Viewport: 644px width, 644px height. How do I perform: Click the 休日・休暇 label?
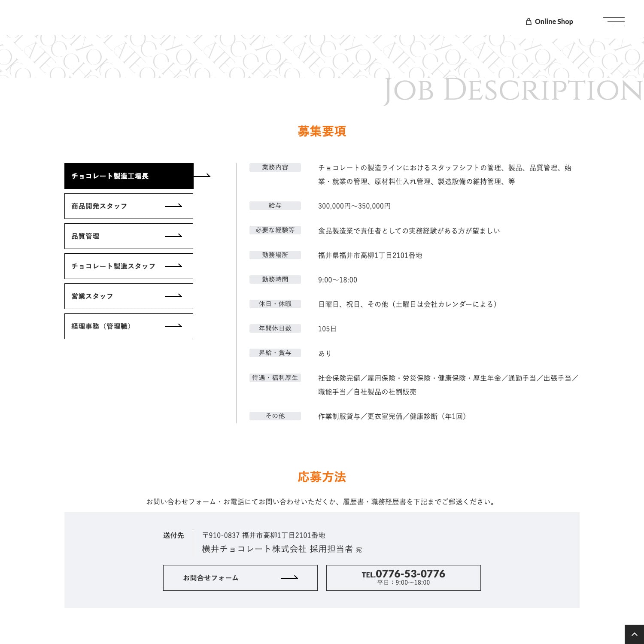(275, 304)
